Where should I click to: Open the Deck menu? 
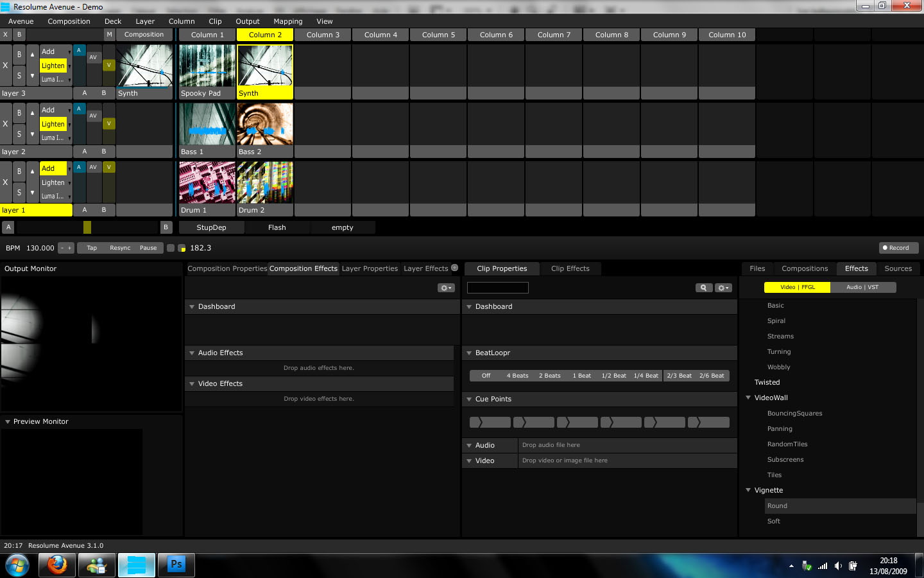pyautogui.click(x=113, y=21)
